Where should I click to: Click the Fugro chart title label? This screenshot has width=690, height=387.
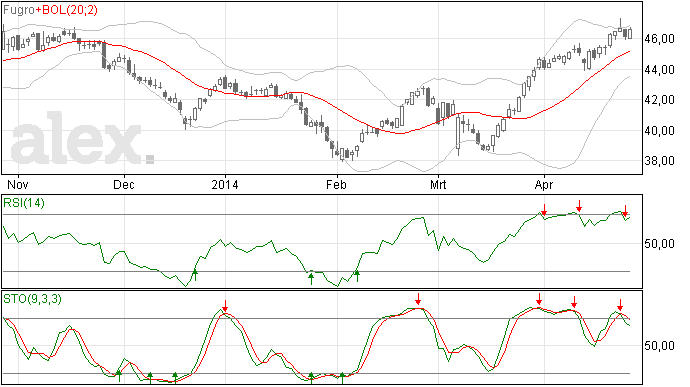pos(19,10)
